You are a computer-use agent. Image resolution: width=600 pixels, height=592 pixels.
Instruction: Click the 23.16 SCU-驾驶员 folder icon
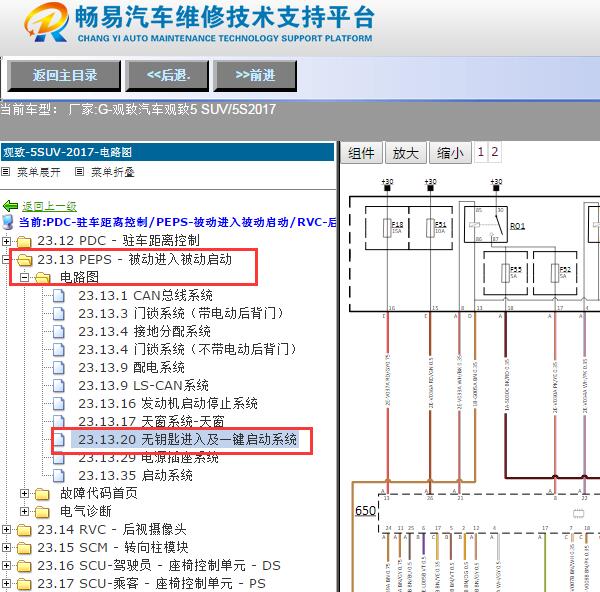point(24,566)
